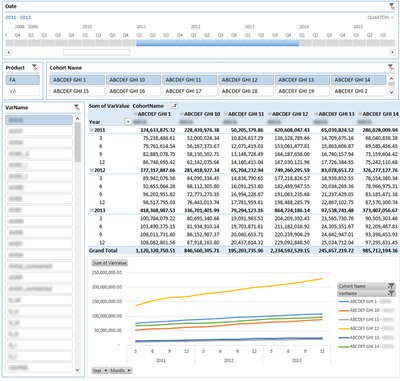
Task: Select Q1 2014 segment on timeline
Action: [305, 43]
